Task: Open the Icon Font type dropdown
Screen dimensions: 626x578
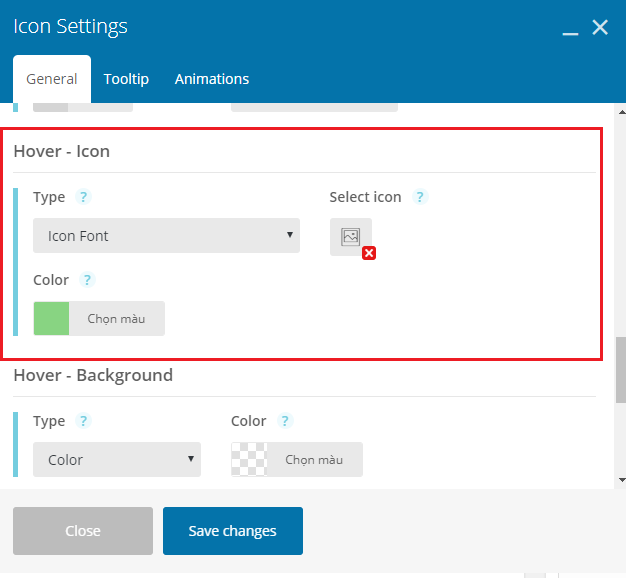Action: click(166, 236)
